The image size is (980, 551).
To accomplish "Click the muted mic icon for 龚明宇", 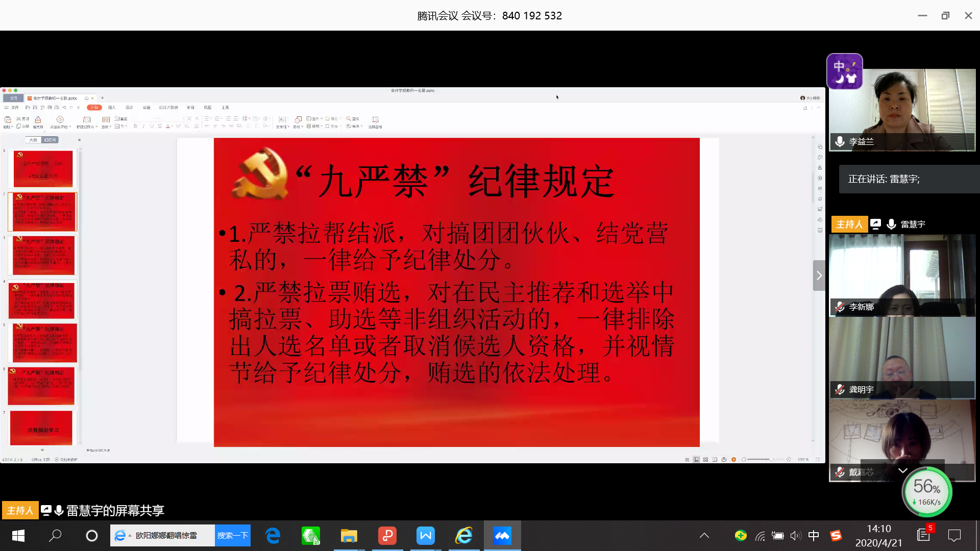I will (840, 389).
